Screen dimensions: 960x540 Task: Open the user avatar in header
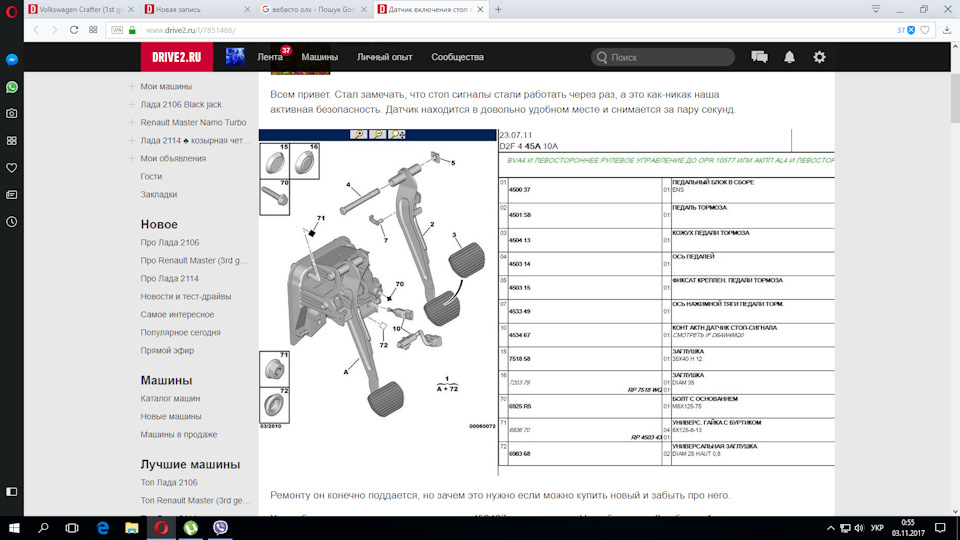(235, 57)
